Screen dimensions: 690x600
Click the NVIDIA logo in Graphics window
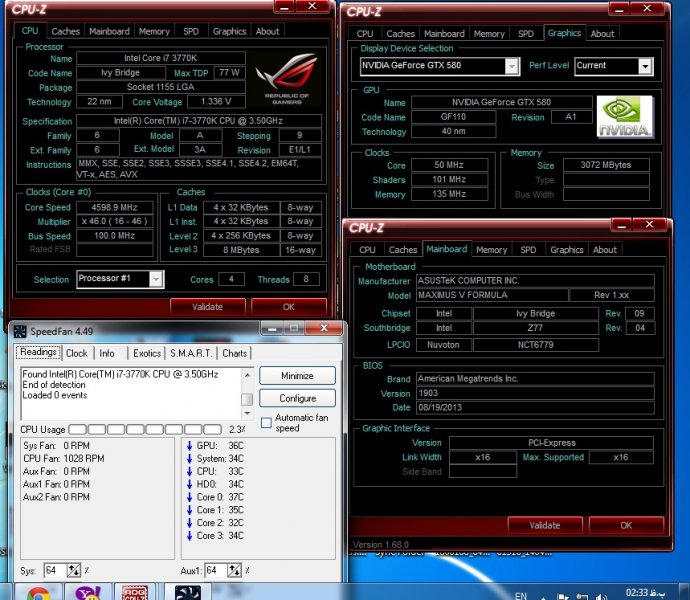pos(625,117)
